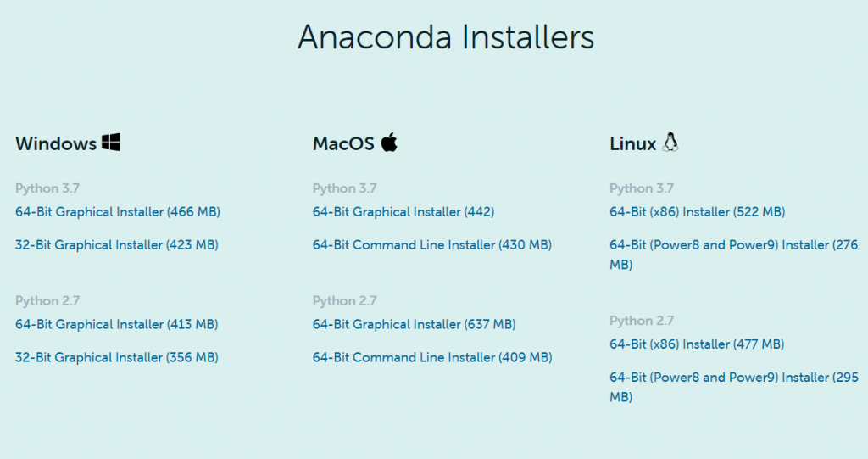Download Linux 64-Bit (x86) Installer (477 MB)

tap(697, 344)
